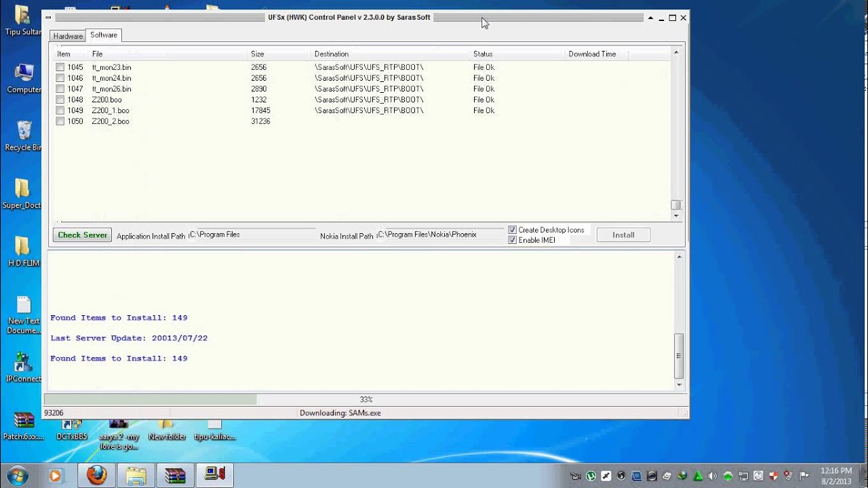Select the Software tab

click(x=104, y=35)
